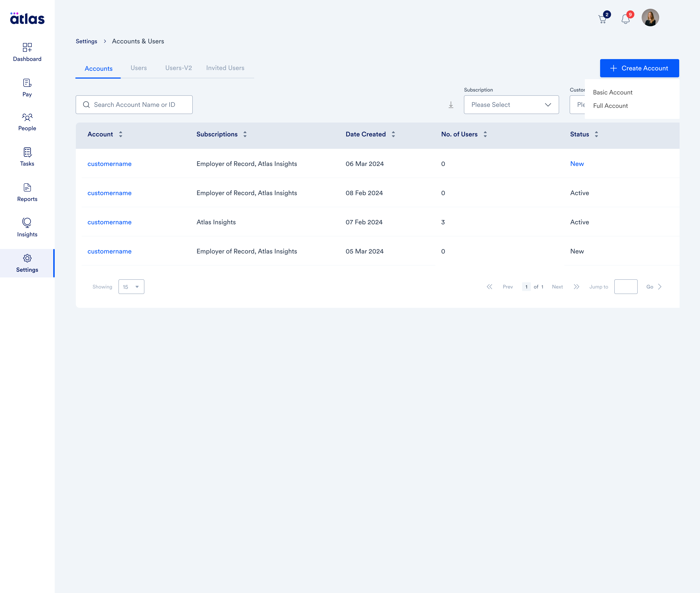Click the blue New status link
The width and height of the screenshot is (700, 593).
coord(577,164)
